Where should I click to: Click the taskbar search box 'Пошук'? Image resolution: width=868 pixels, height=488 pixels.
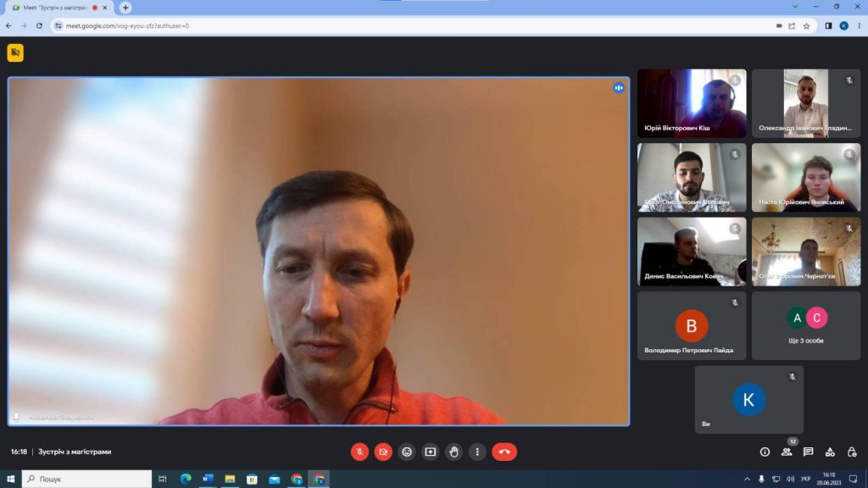point(86,479)
